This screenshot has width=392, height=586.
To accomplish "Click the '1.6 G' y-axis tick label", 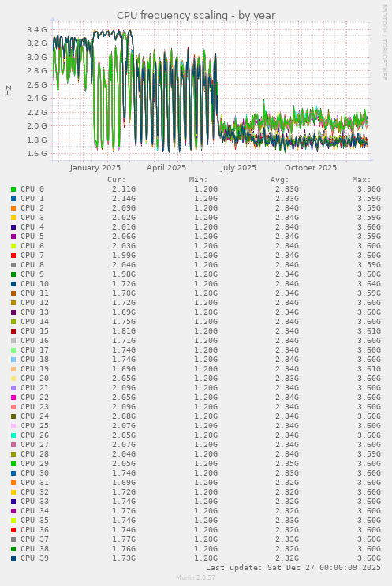I will pyautogui.click(x=37, y=154).
